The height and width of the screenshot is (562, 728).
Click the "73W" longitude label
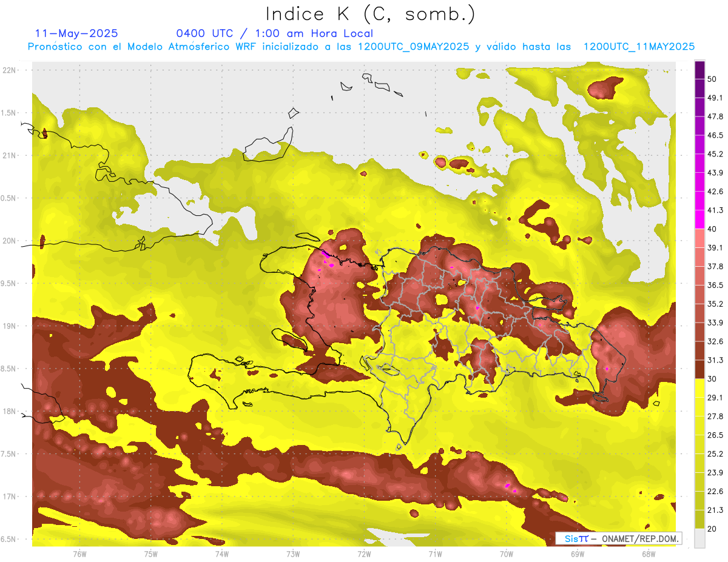tap(293, 554)
